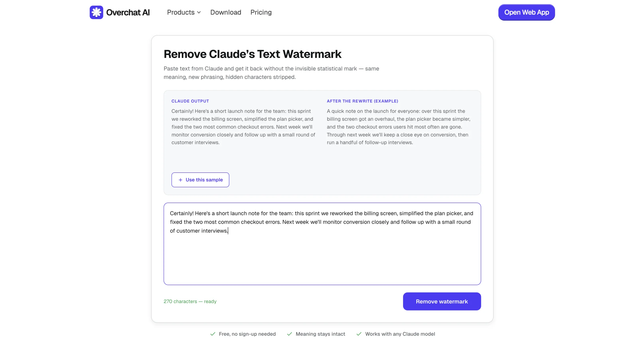
Task: Click the plus icon in Use this sample
Action: [x=180, y=180]
